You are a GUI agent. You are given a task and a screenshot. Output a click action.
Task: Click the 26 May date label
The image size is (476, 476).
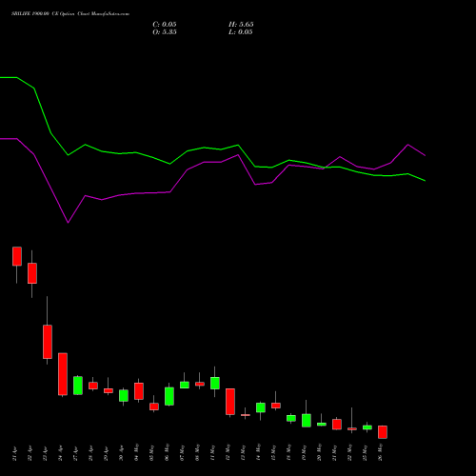point(381,453)
